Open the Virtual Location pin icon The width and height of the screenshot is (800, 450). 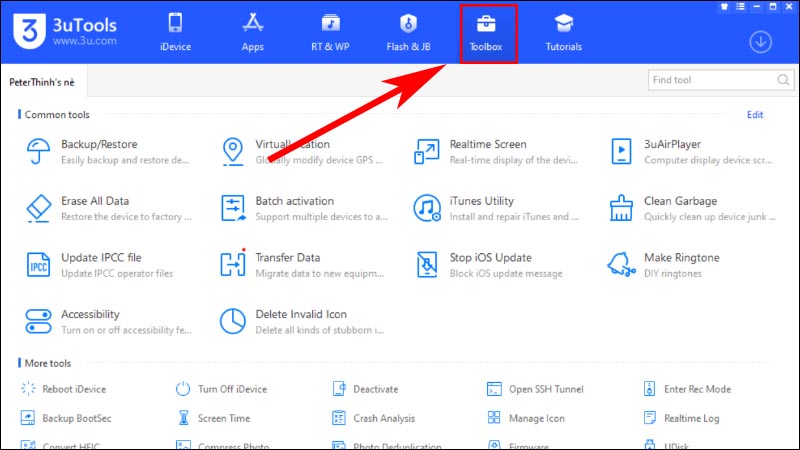click(x=233, y=152)
